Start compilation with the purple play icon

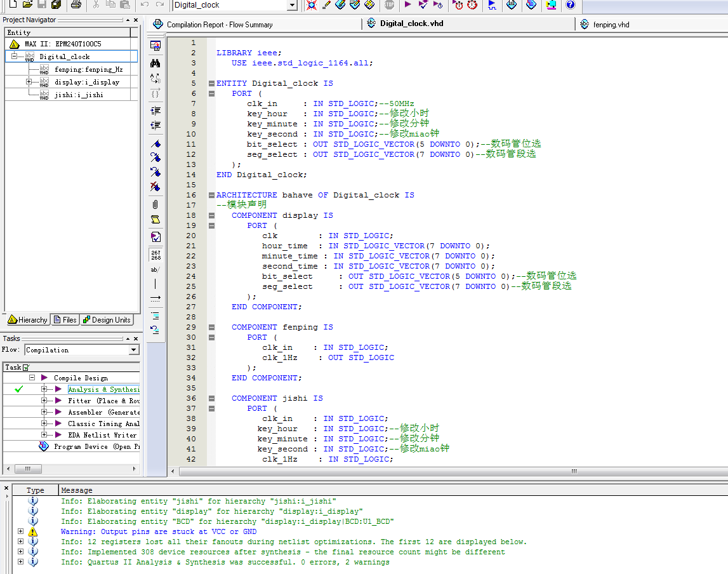(x=407, y=5)
